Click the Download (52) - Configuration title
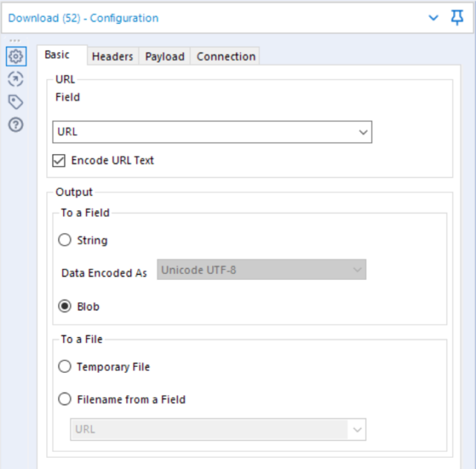The height and width of the screenshot is (469, 476). coord(83,18)
